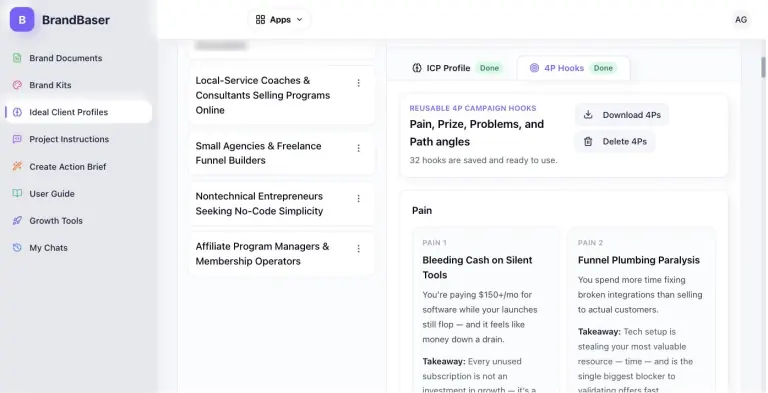This screenshot has width=768, height=393.
Task: Open options menu for Nontechnical Entrepreneurs profile
Action: click(x=359, y=198)
